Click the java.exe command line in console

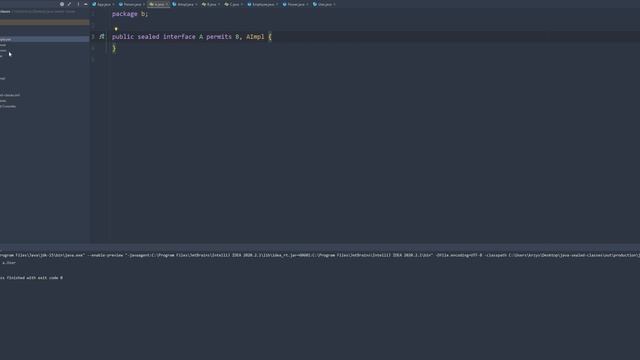tap(320, 255)
